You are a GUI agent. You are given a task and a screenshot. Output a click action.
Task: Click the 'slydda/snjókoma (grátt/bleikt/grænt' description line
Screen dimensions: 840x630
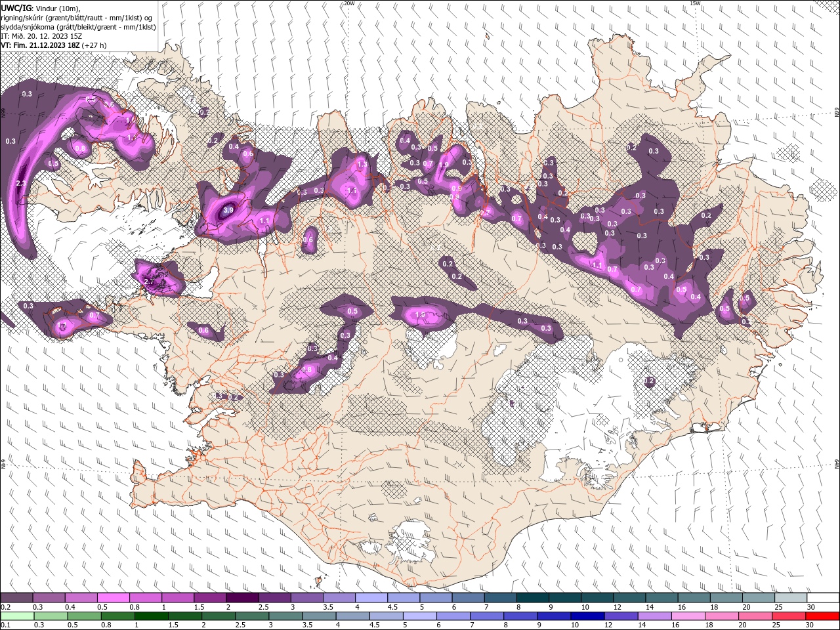(x=78, y=27)
